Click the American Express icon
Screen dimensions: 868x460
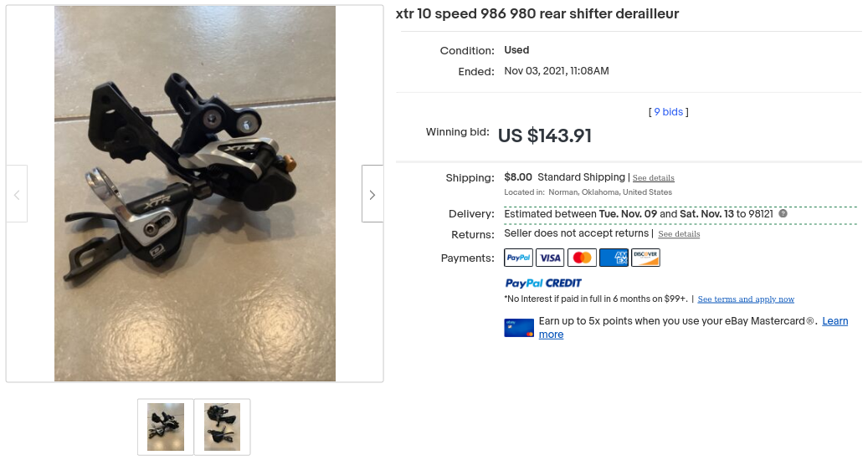[x=614, y=258]
